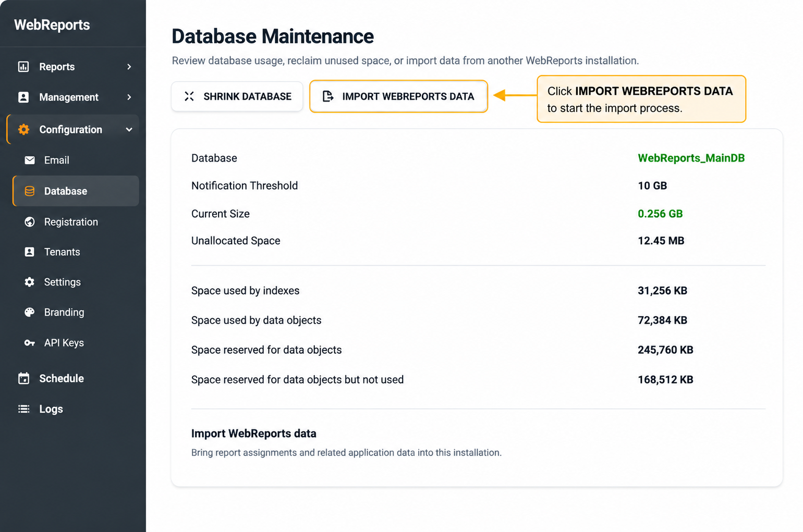Click the WebReports logo title
803x532 pixels.
52,25
